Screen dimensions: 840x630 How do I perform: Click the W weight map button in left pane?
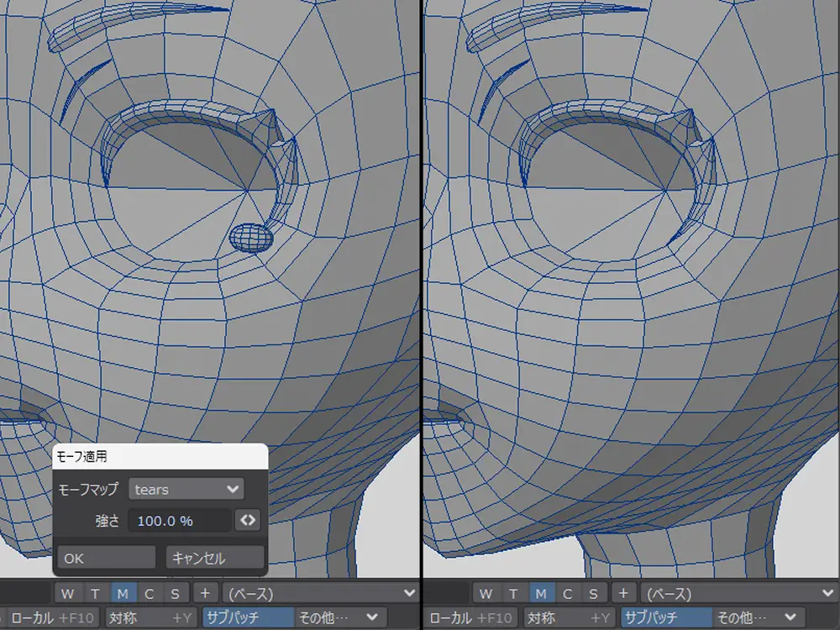[x=69, y=594]
